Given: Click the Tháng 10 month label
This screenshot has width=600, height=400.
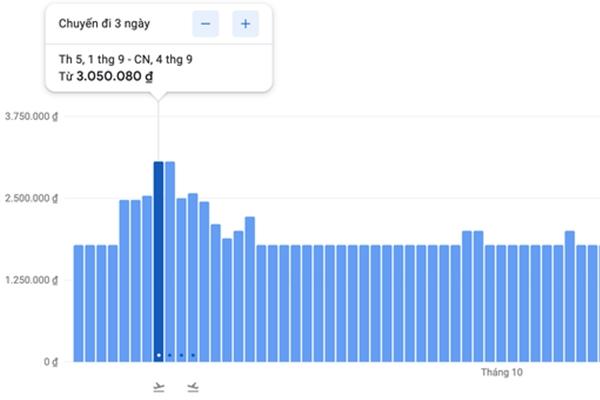Looking at the screenshot, I should click(501, 373).
